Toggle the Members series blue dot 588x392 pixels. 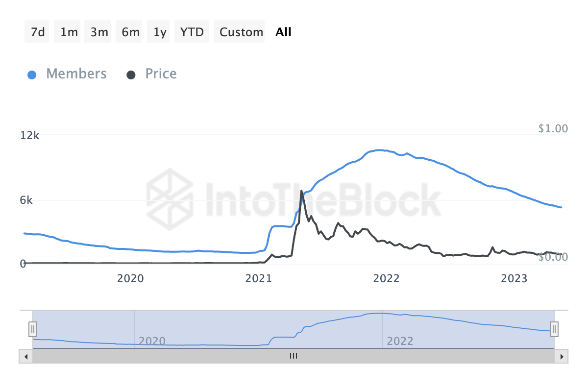pos(32,75)
